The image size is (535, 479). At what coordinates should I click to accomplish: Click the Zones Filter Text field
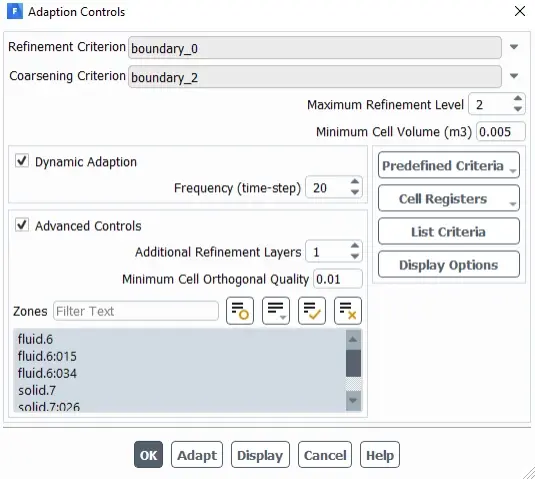pos(136,311)
